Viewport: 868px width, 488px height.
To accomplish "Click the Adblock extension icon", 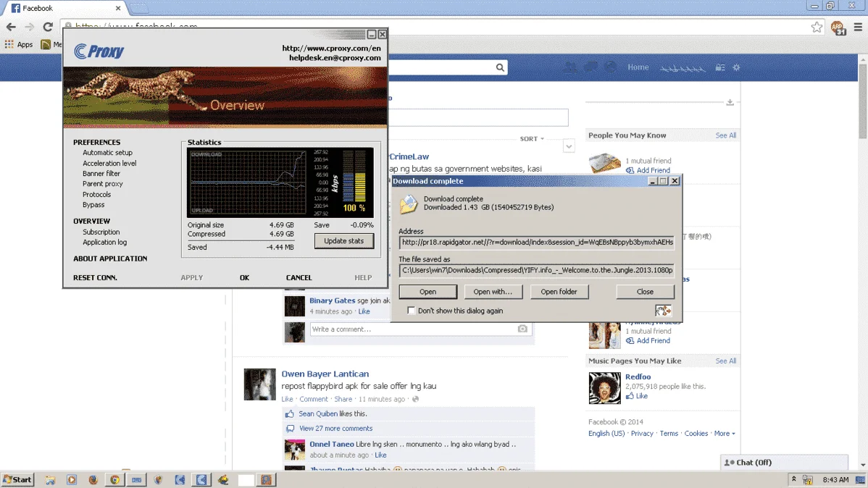I will (x=838, y=27).
